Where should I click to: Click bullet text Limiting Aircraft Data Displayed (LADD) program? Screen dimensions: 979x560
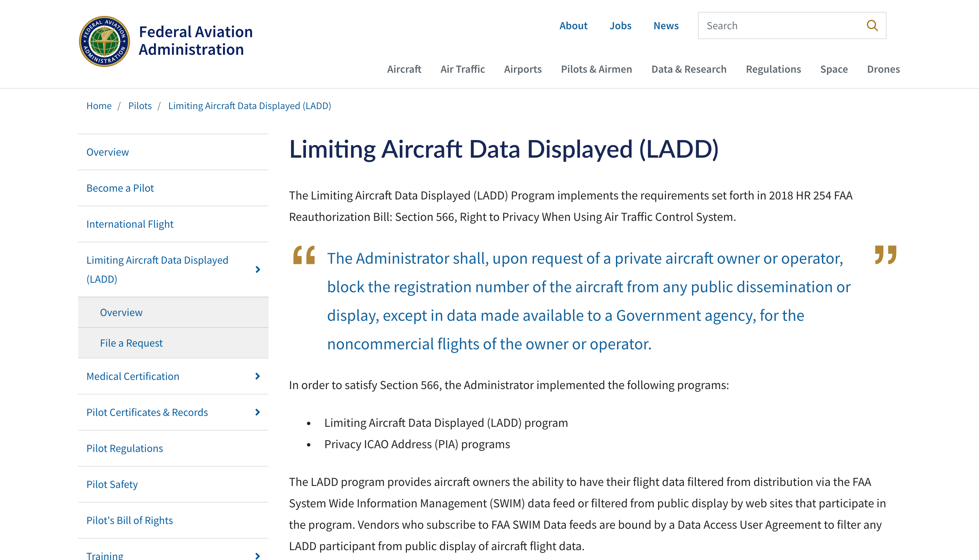[x=446, y=422]
